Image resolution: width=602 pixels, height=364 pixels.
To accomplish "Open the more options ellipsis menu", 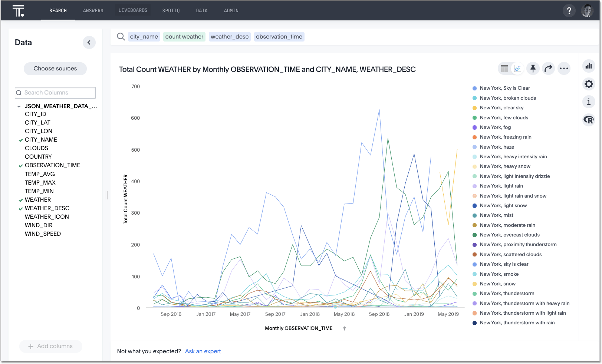I will click(564, 69).
